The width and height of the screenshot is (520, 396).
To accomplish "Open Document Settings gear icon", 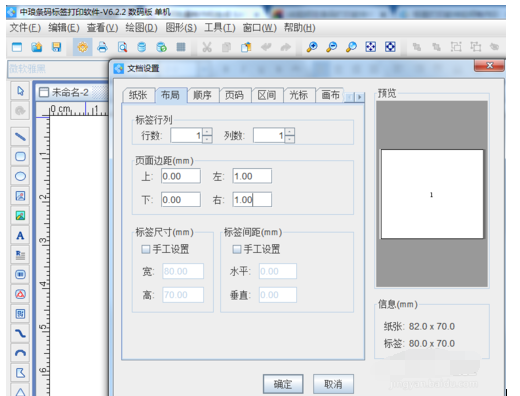I will tap(83, 47).
